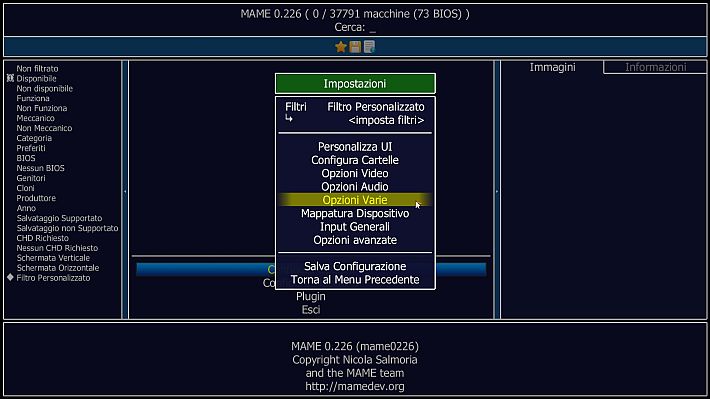Choose the Non filtrato filter
This screenshot has height=399, width=710.
click(38, 68)
